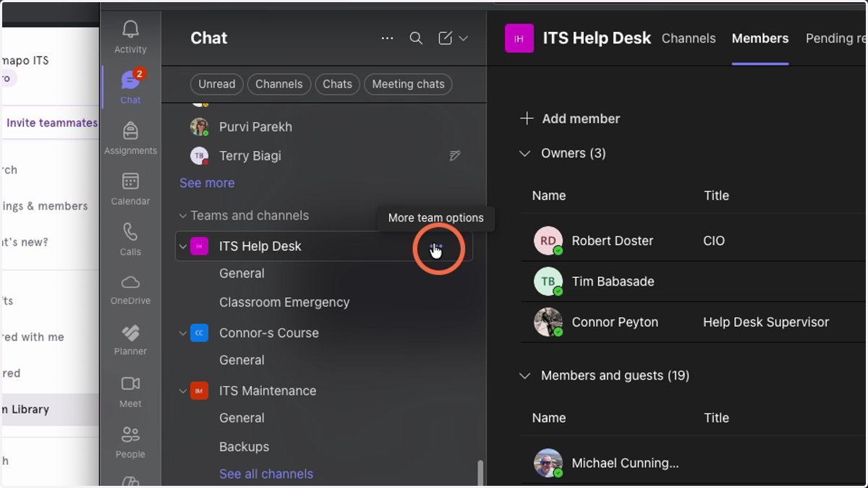Screen dimensions: 868x488
Task: Click the plus icon for Add member
Action: click(527, 119)
